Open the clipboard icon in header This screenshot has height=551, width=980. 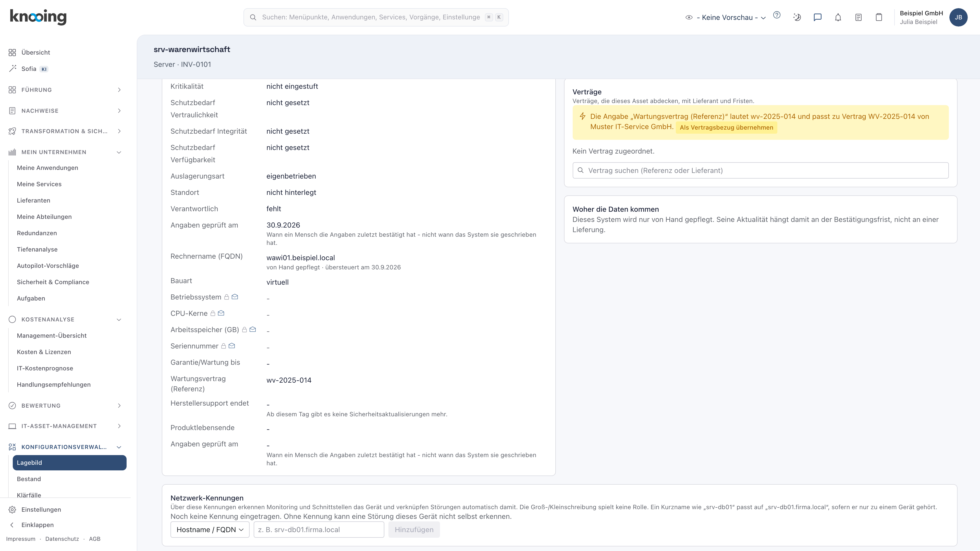pos(879,17)
